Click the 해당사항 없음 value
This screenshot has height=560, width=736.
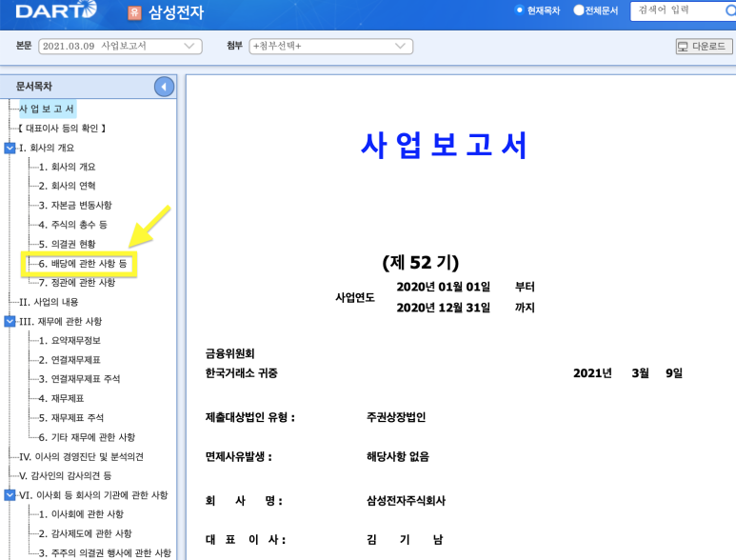point(398,457)
